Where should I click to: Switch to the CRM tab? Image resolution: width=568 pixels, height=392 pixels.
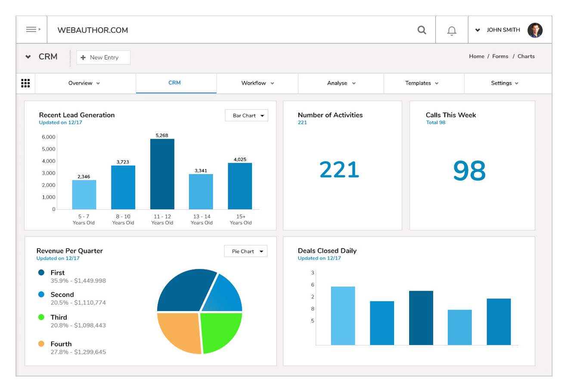pyautogui.click(x=174, y=83)
